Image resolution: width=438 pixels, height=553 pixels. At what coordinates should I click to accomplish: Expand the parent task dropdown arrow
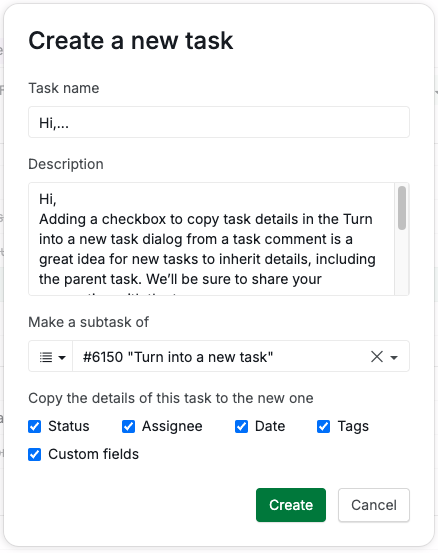(394, 358)
